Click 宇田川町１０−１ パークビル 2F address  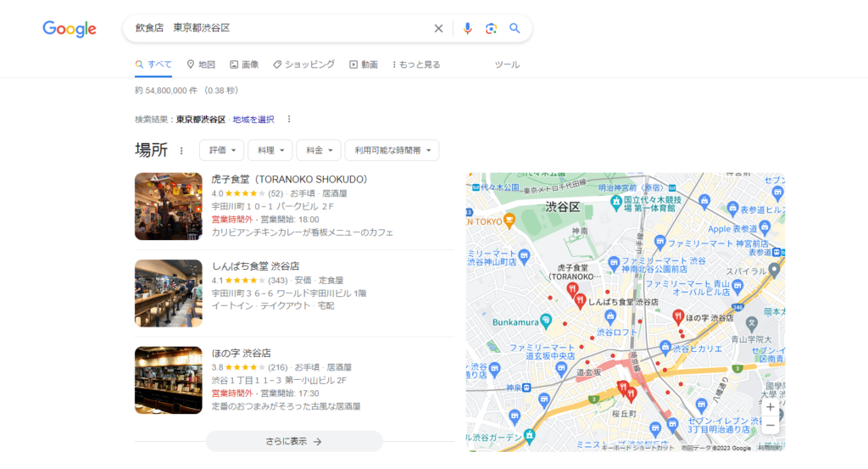tap(273, 207)
